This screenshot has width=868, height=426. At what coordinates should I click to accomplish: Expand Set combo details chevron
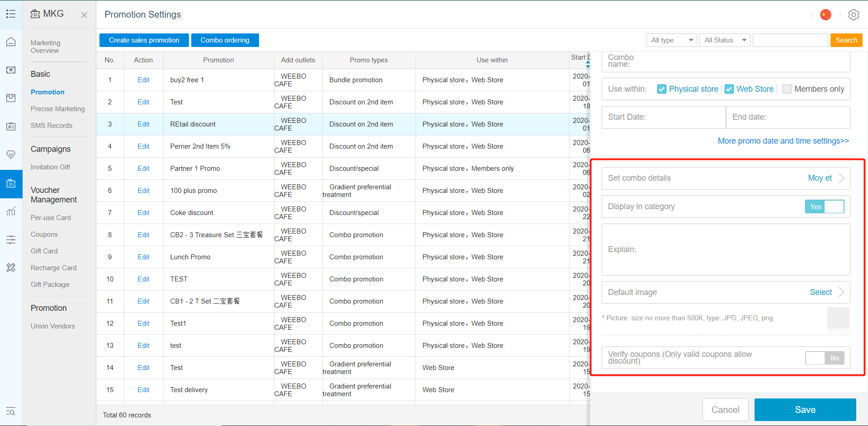click(x=841, y=178)
